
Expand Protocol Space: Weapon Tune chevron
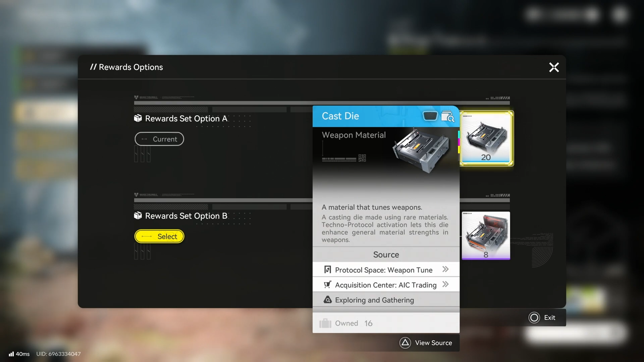coord(445,269)
